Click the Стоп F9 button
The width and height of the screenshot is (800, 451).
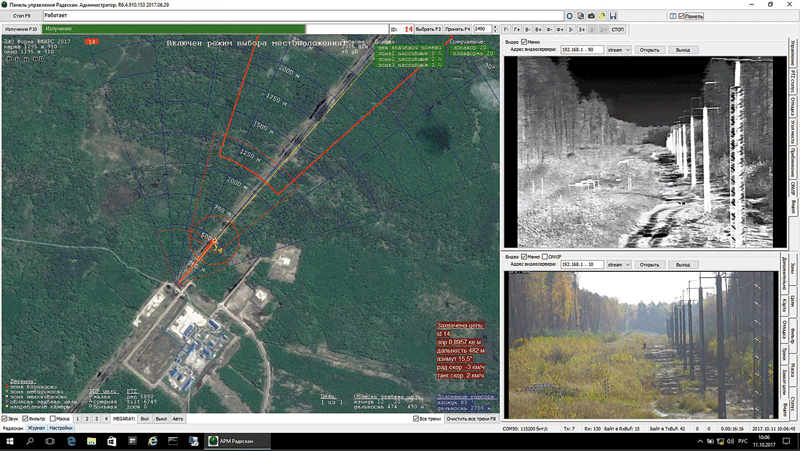tap(21, 16)
